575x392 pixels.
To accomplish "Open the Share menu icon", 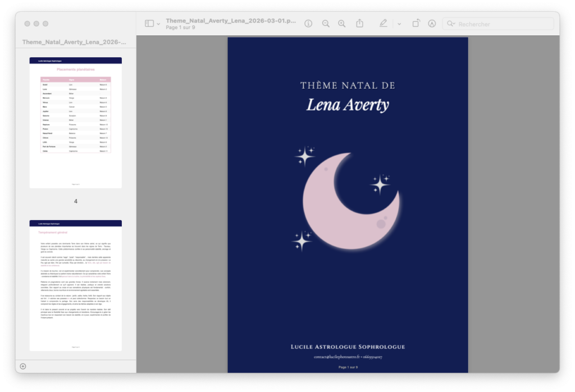I will coord(360,24).
